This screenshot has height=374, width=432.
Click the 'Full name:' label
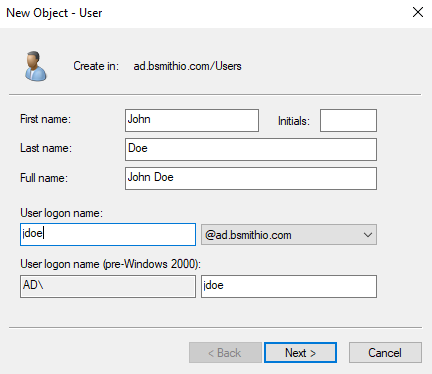(x=44, y=178)
